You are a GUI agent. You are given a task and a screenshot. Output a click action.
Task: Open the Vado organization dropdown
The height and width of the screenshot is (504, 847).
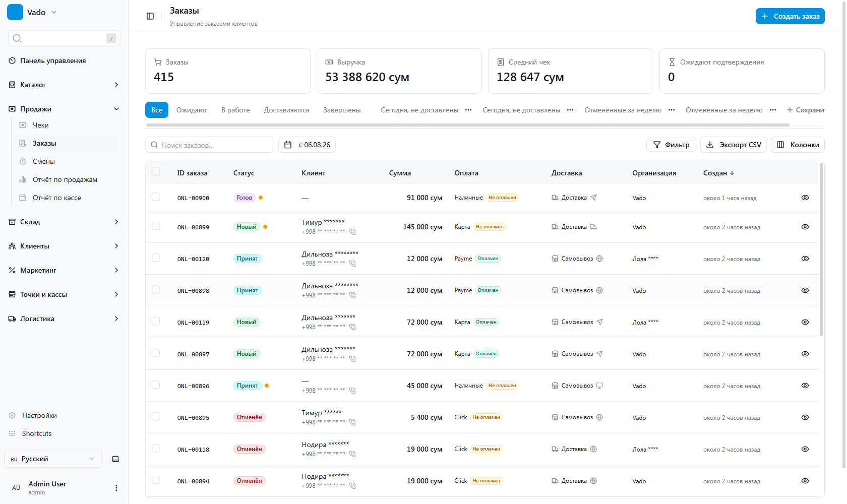(x=32, y=12)
